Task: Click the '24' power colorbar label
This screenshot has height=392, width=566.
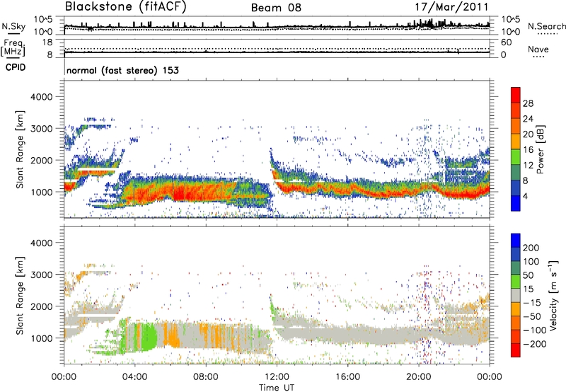Action: pos(528,119)
